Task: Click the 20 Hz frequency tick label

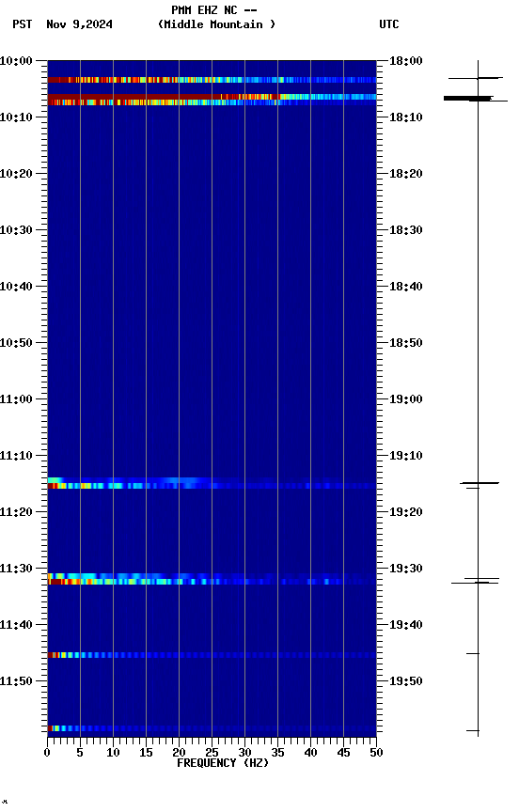Action: pyautogui.click(x=179, y=753)
